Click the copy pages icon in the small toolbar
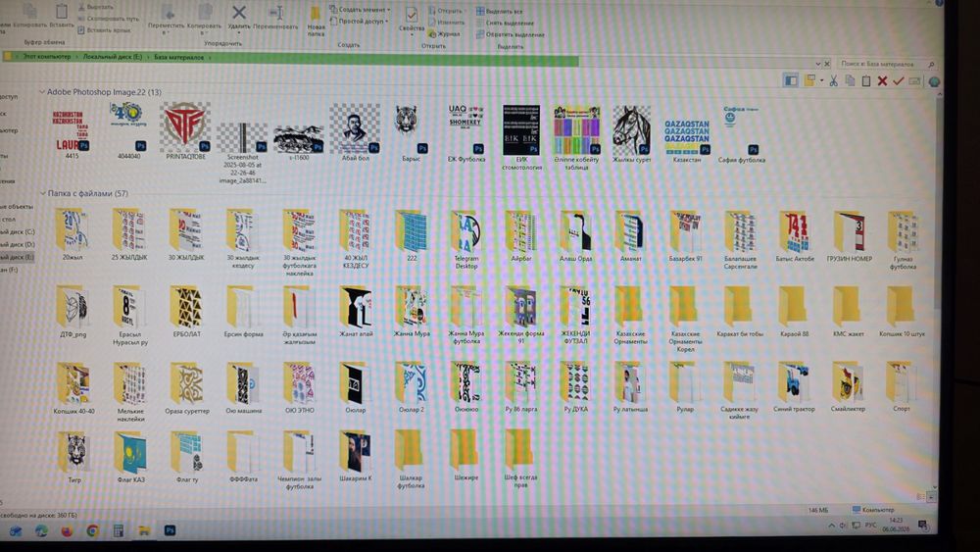The image size is (980, 552). (850, 80)
